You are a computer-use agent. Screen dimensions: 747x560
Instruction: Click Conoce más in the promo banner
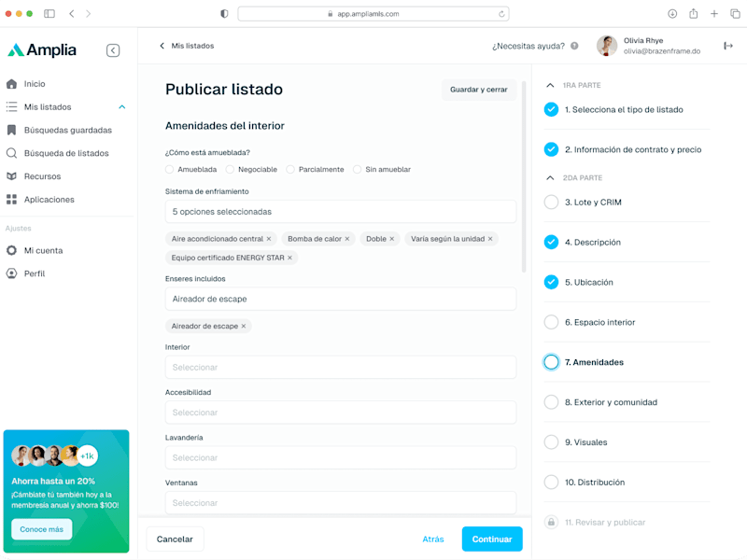(x=41, y=529)
